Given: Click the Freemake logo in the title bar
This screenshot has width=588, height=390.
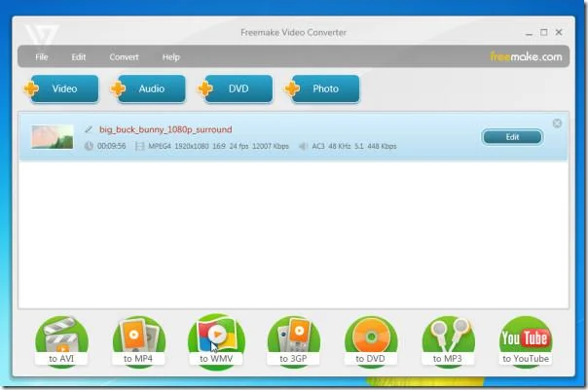Looking at the screenshot, I should coord(41,34).
